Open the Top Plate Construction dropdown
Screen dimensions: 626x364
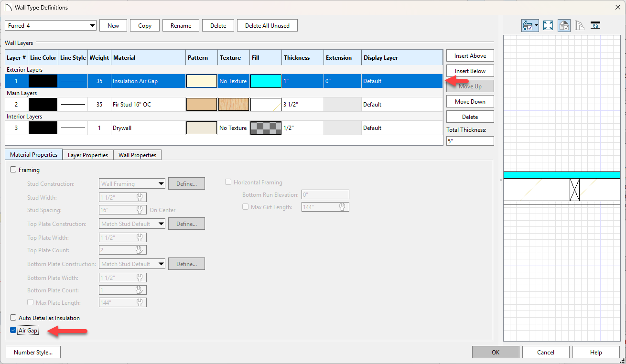(132, 224)
